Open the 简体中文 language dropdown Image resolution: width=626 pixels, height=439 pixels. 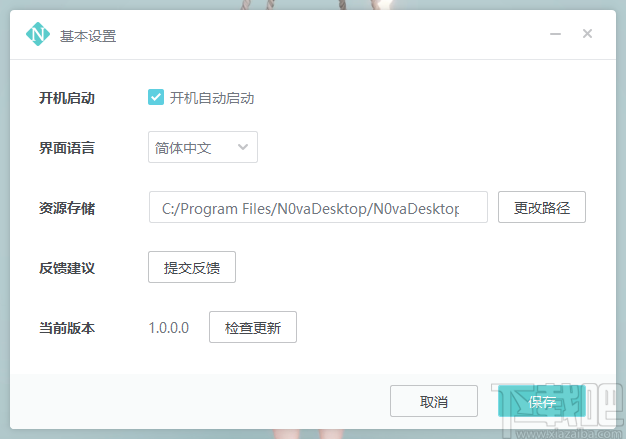pos(203,147)
